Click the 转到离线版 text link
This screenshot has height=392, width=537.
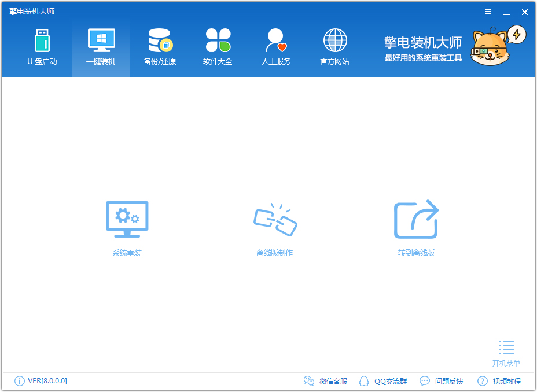coord(417,253)
